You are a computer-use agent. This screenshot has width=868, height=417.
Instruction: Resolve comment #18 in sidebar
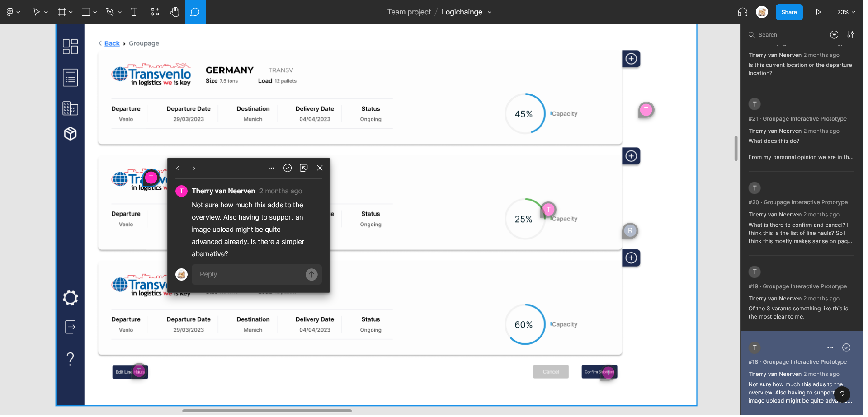(846, 347)
